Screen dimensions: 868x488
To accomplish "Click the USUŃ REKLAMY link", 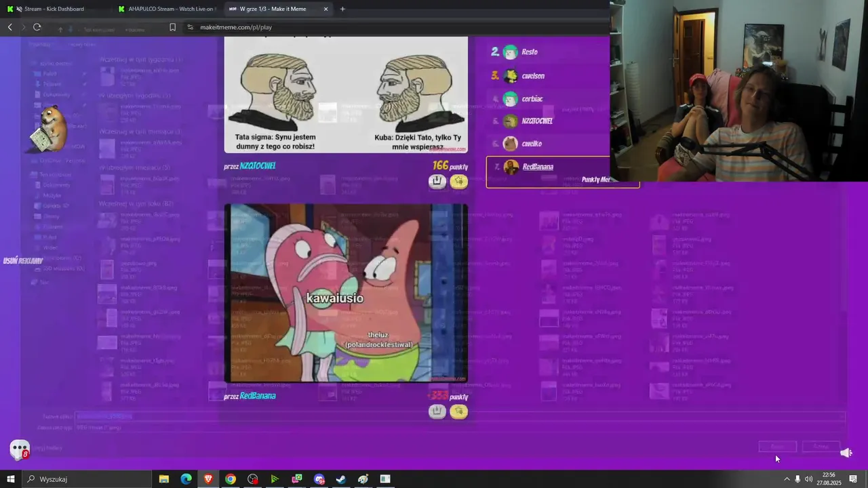I will (x=23, y=261).
